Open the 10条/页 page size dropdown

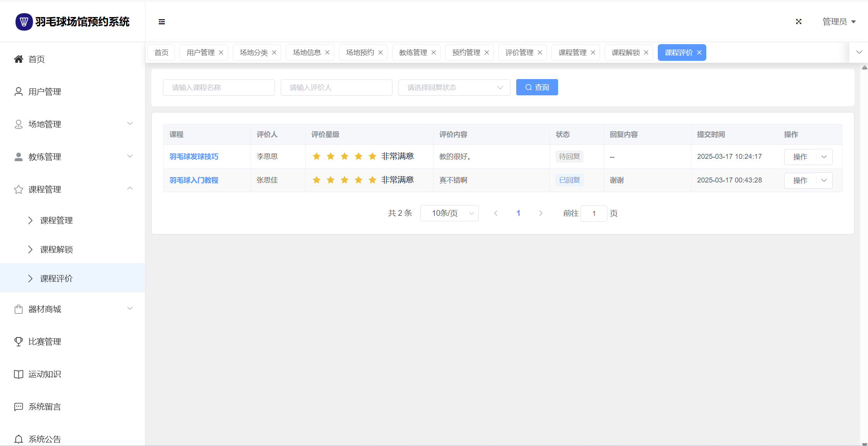coord(449,213)
